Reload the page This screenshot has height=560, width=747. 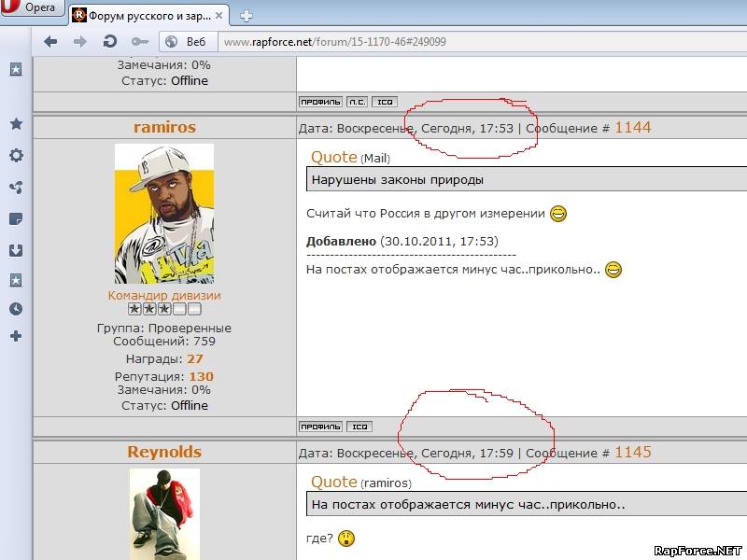pyautogui.click(x=110, y=42)
